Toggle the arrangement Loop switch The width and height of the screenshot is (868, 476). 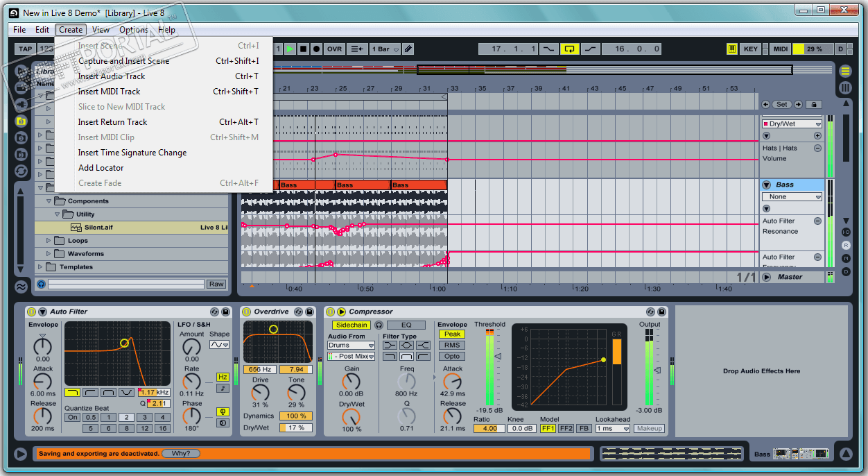[570, 49]
